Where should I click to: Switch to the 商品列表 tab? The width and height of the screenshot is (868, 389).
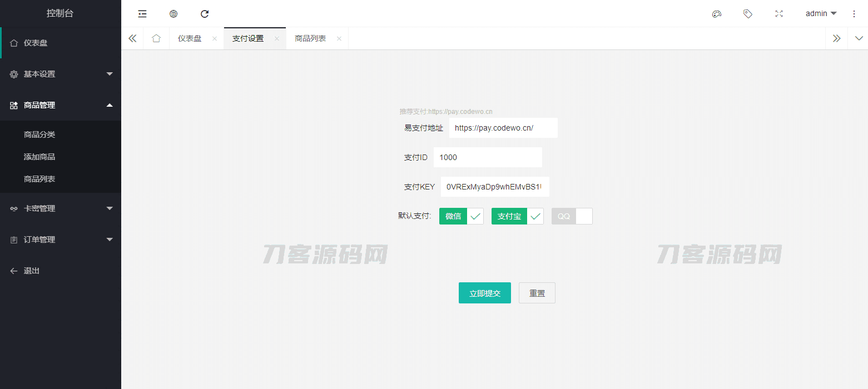[310, 39]
